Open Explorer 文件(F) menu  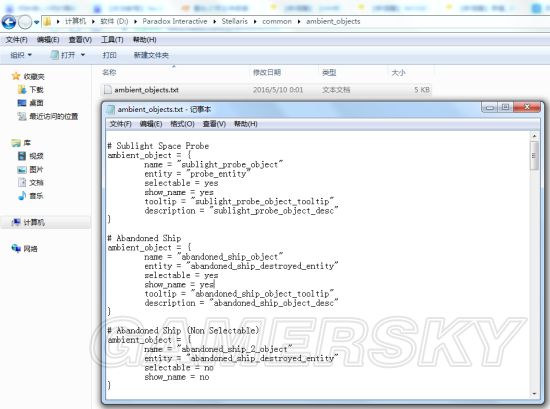click(16, 40)
